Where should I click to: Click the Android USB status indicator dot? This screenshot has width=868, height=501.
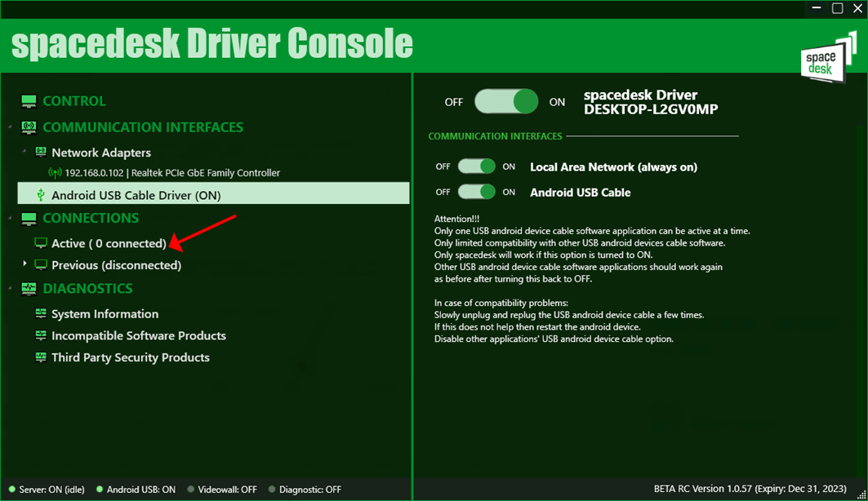100,490
